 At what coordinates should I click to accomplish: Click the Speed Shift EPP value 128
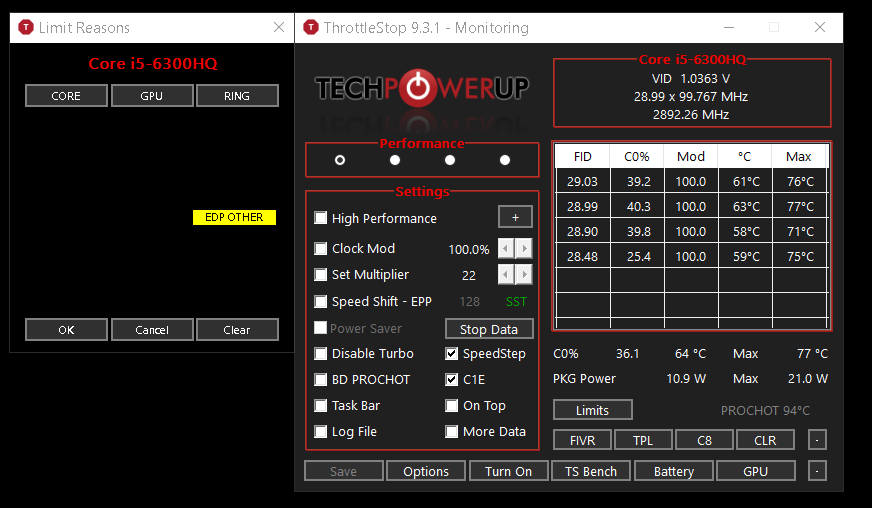[x=469, y=302]
